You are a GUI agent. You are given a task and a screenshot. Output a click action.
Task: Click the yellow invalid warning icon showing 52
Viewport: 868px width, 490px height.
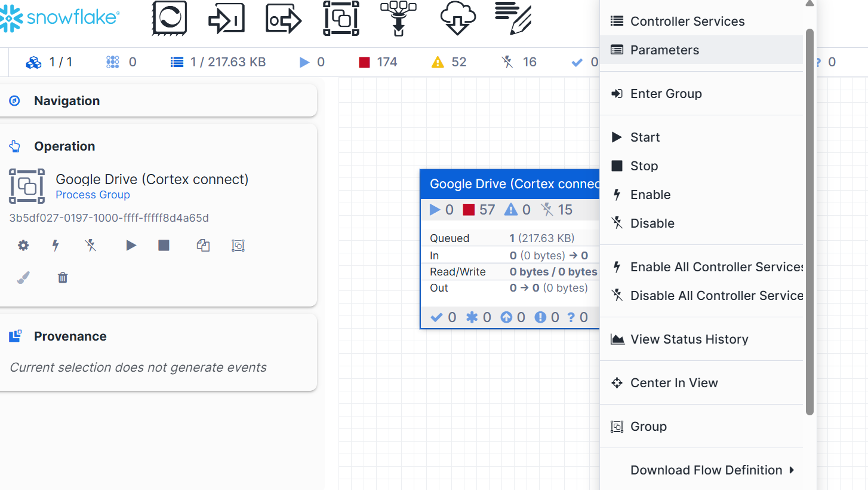pos(438,62)
